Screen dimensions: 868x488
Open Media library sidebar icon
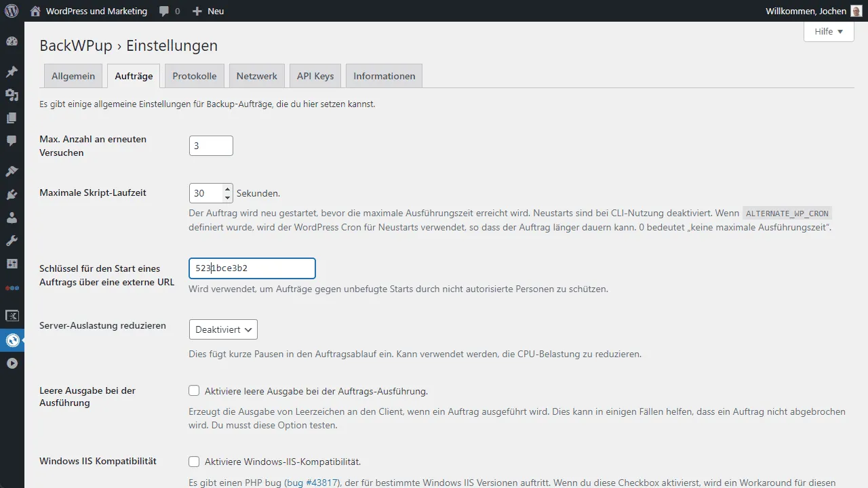click(x=12, y=95)
